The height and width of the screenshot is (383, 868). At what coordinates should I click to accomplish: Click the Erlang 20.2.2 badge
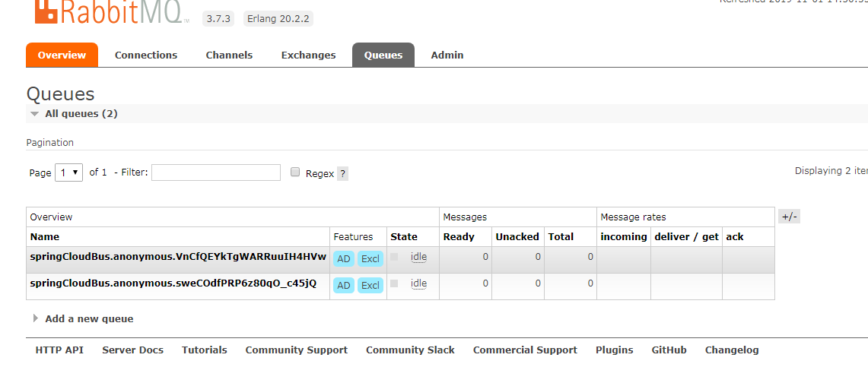click(278, 18)
